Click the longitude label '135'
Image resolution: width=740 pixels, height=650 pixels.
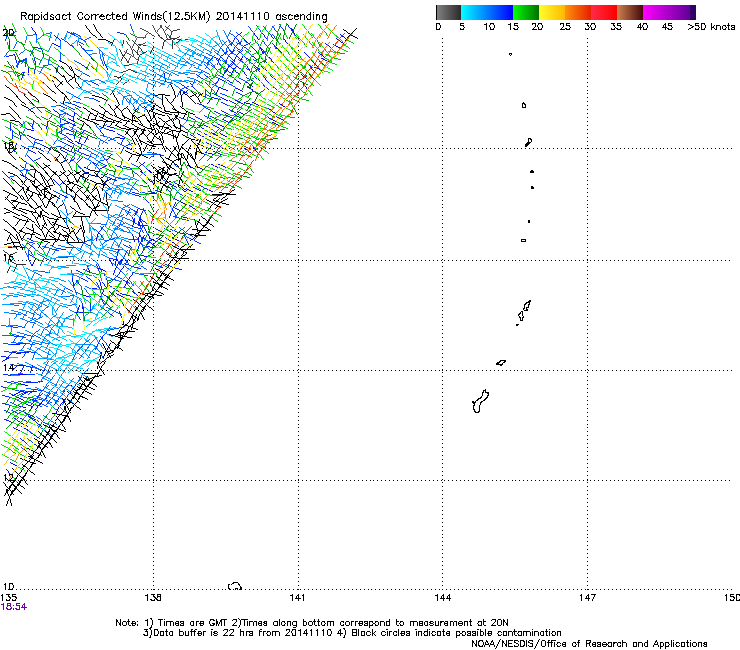click(x=9, y=598)
